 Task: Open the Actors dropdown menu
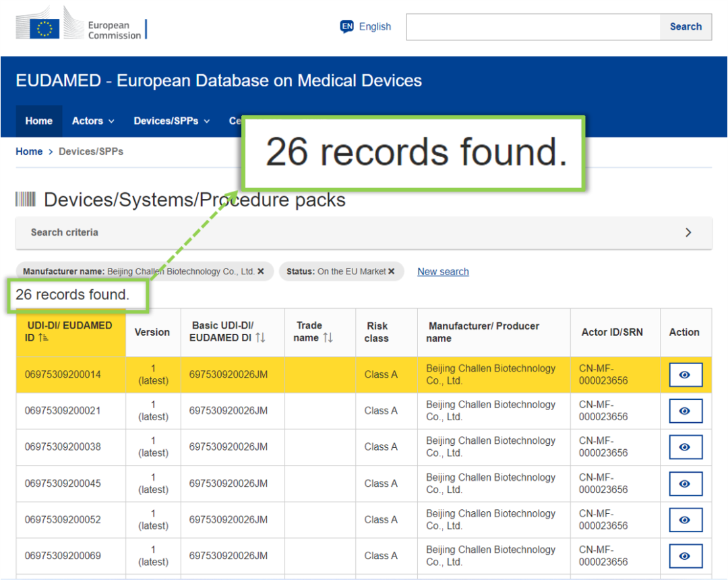tap(93, 121)
